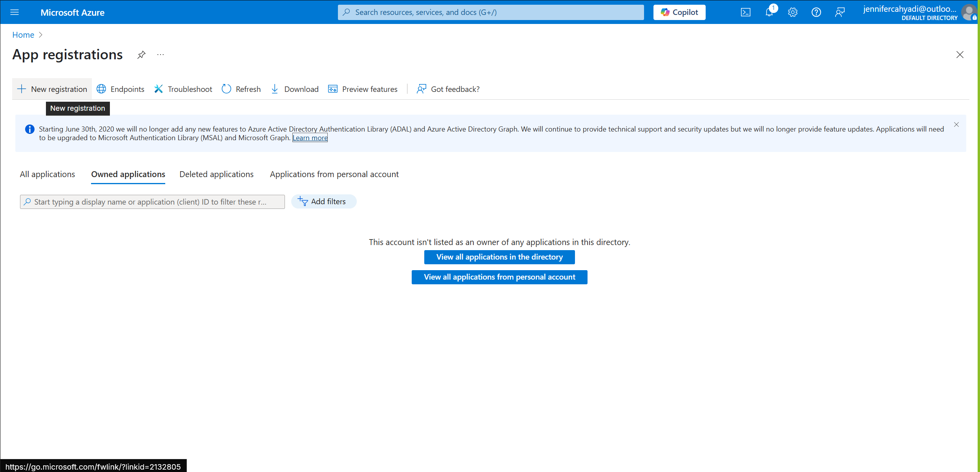Switch to All applications tab
This screenshot has width=980, height=472.
[47, 174]
